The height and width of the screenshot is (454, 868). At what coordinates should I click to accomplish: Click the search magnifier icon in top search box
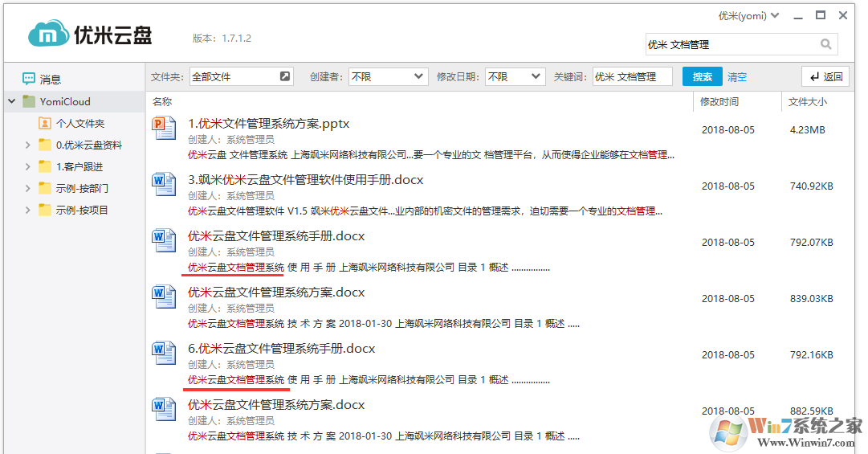click(x=825, y=44)
